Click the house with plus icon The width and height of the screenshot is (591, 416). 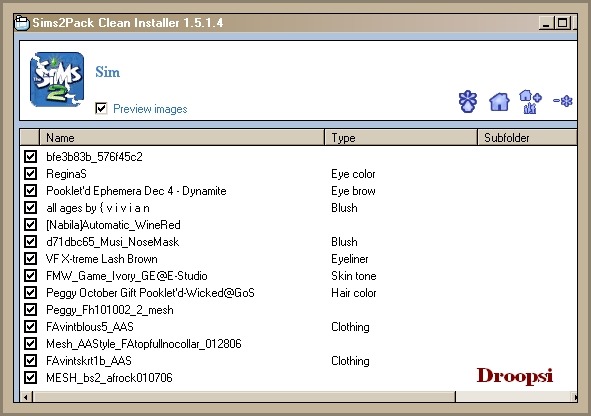530,101
